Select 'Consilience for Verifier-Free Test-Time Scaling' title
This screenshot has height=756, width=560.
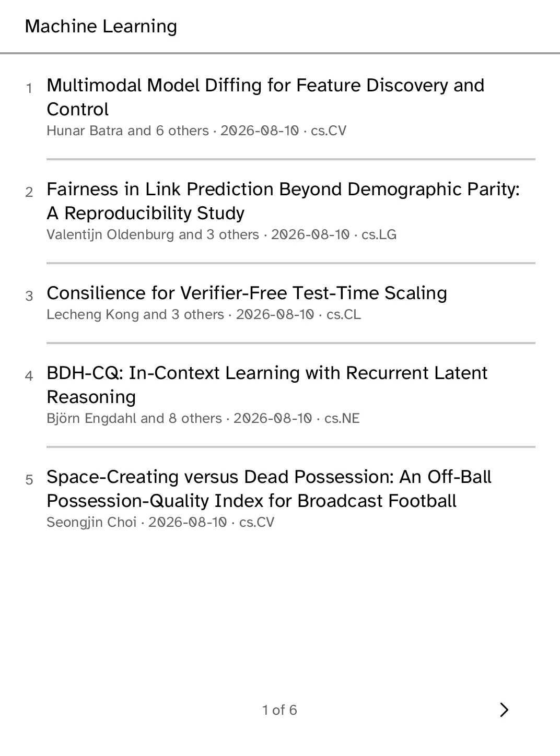point(247,293)
